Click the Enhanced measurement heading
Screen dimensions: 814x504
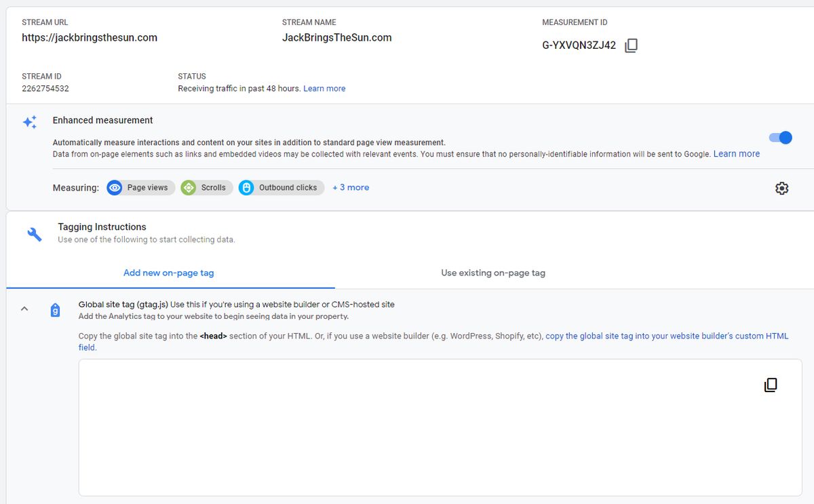click(x=103, y=121)
